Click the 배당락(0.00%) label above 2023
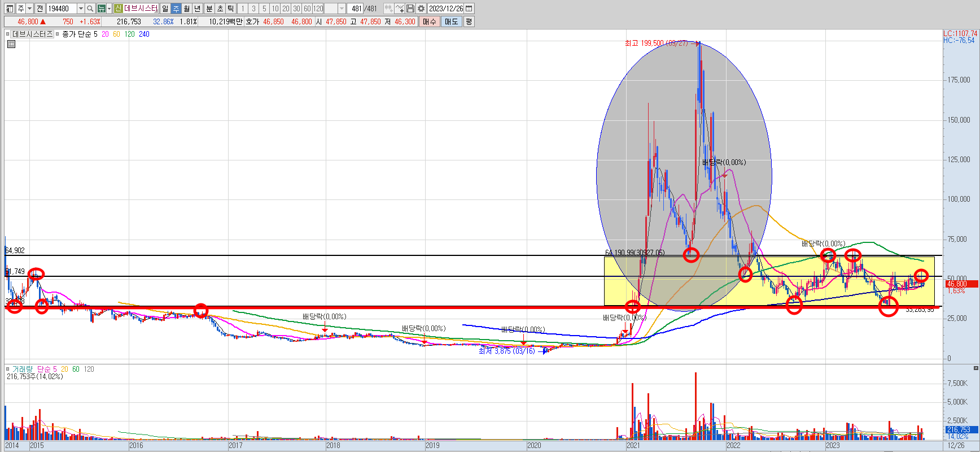This screenshot has height=452, width=980. 823,244
